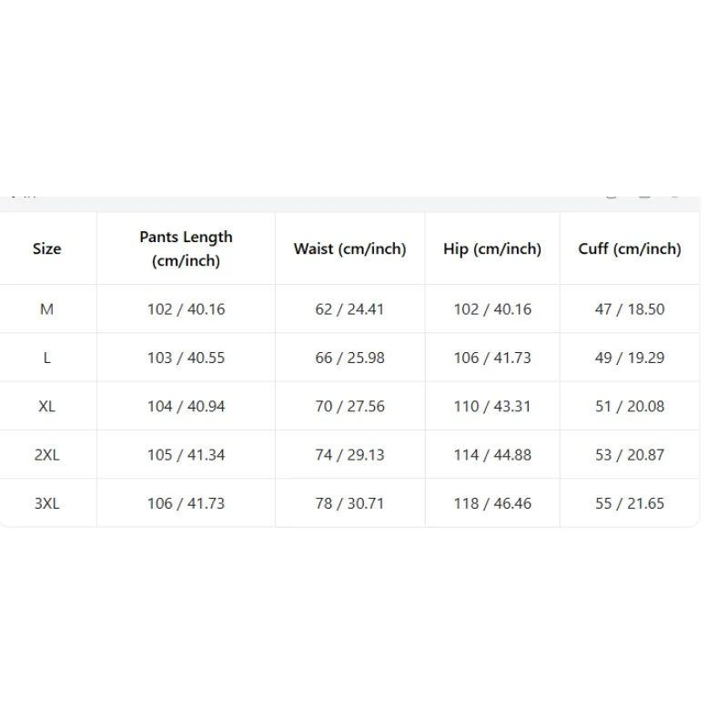Screen dimensions: 728x728
Task: Select the 2XL size row label
Action: 47,455
